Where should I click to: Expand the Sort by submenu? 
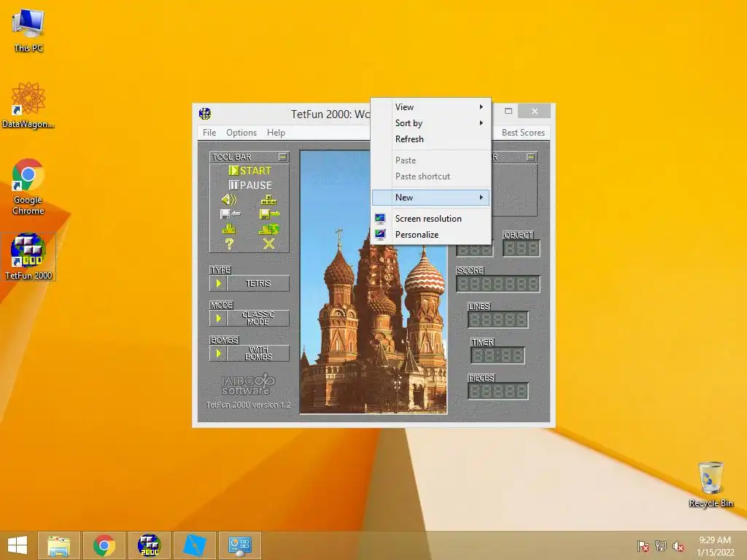(430, 122)
